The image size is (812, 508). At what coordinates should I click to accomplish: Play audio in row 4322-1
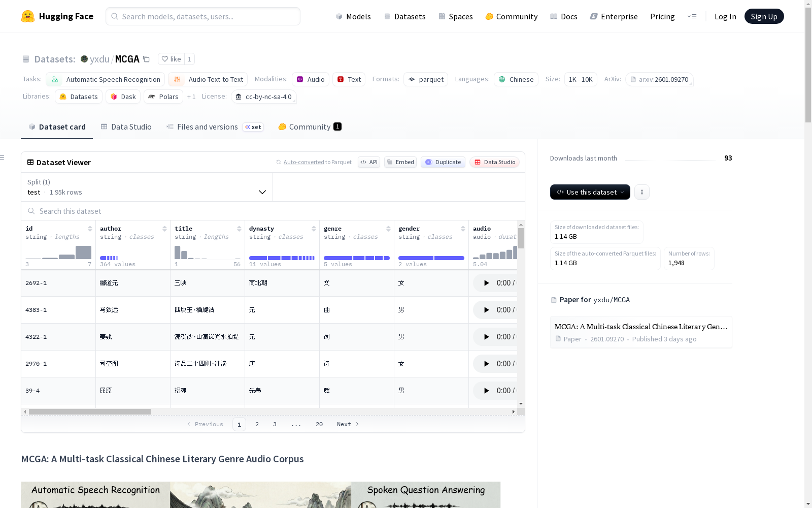(x=486, y=337)
